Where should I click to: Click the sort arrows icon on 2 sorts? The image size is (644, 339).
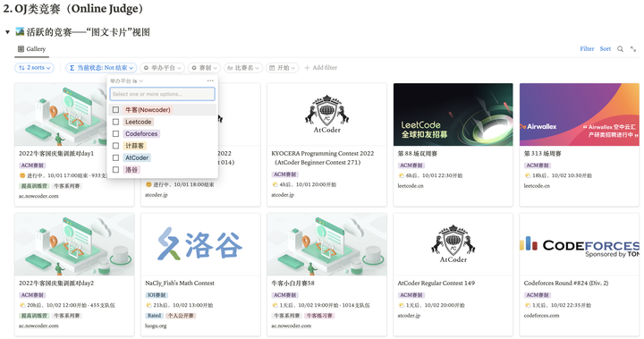point(21,68)
